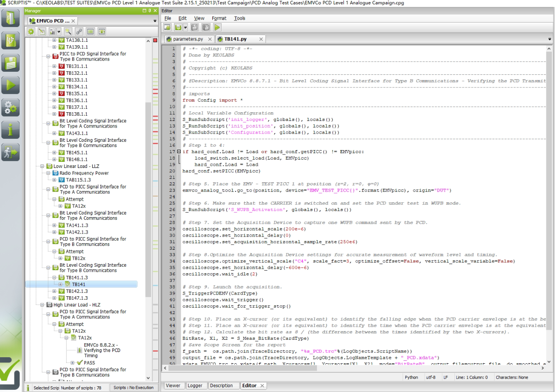Expand the TB141 script node
Image resolution: width=555 pixels, height=392 pixels.
(x=61, y=284)
